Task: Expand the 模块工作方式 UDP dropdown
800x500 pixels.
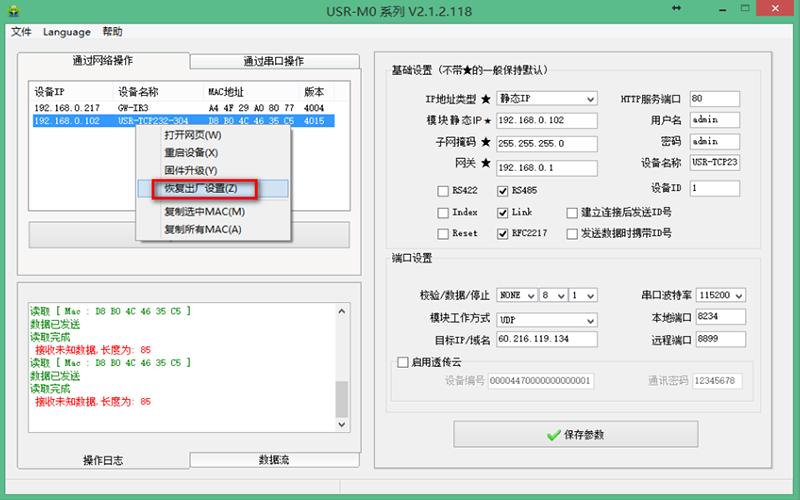Action: click(x=589, y=320)
